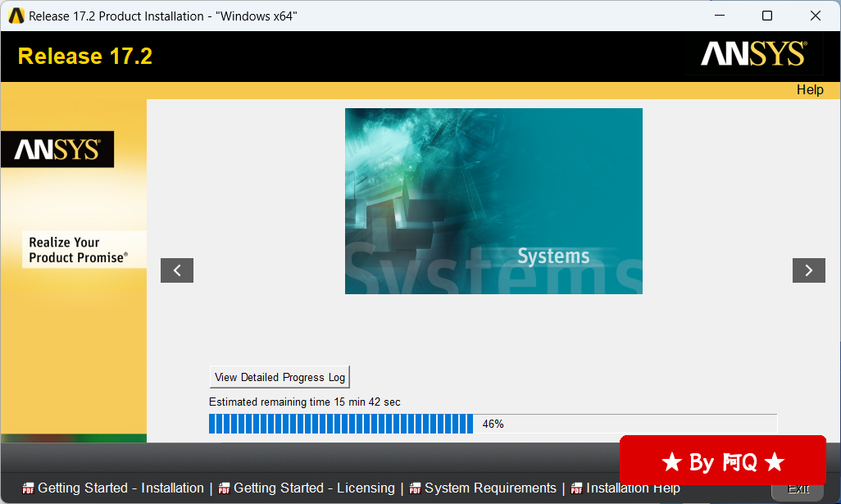This screenshot has width=841, height=504.
Task: Click the ANSYS app icon in the title bar
Action: pos(16,16)
